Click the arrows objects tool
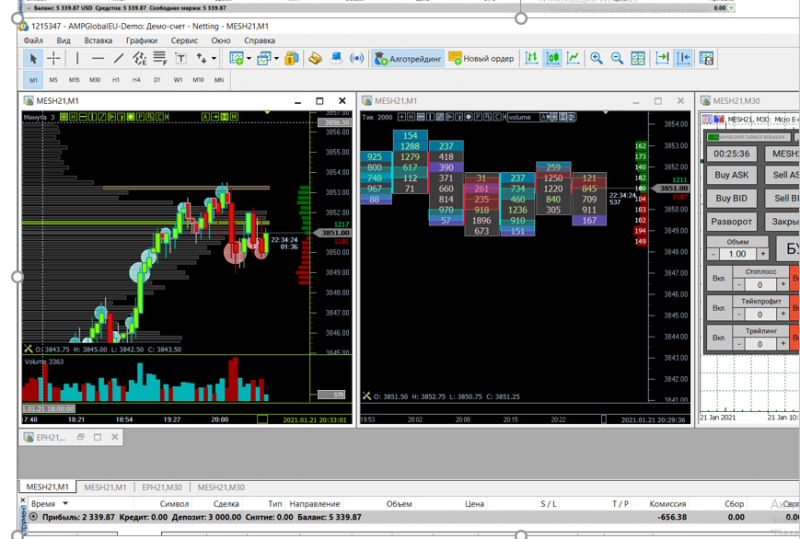 click(x=202, y=59)
